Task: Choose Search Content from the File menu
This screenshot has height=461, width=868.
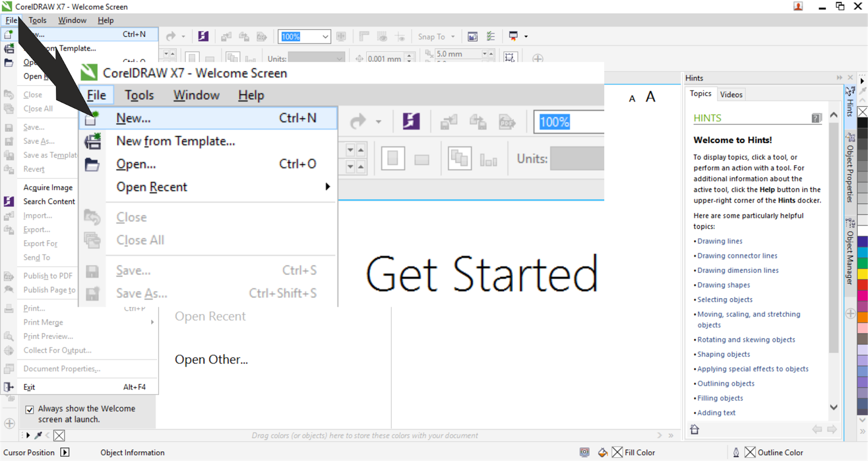Action: (49, 201)
